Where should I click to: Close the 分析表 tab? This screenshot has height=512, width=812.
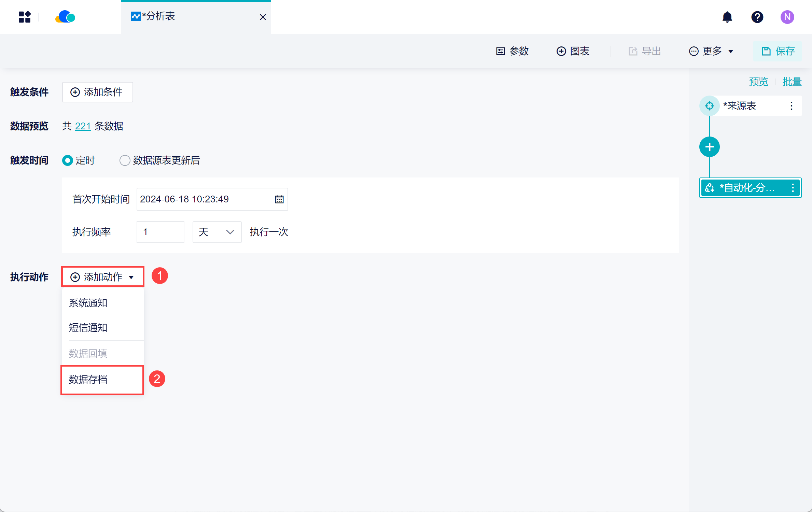click(x=263, y=17)
